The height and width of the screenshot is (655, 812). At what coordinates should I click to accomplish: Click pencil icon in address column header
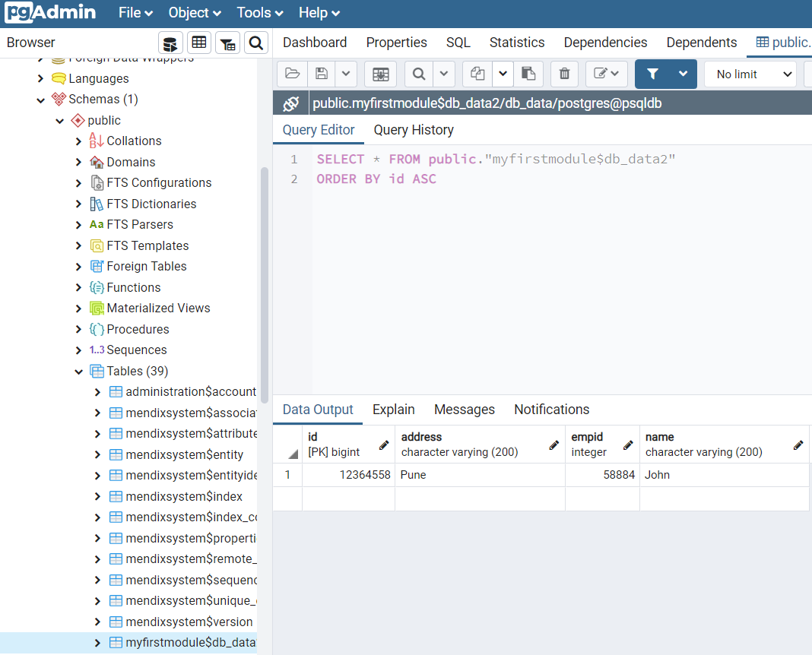click(553, 445)
